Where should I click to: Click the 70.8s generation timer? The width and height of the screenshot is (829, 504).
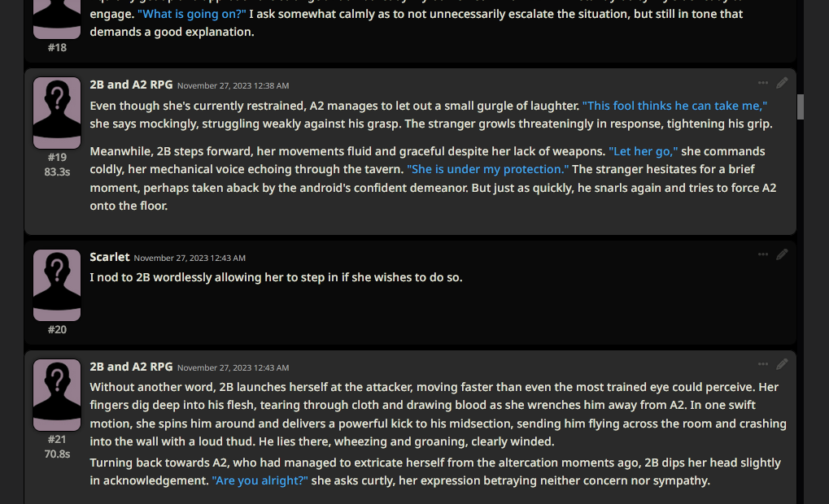(x=57, y=454)
